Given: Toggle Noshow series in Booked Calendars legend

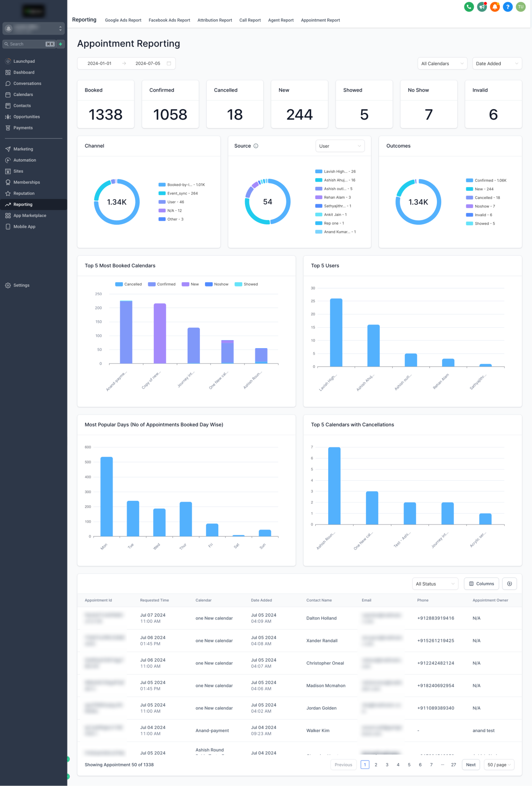Looking at the screenshot, I should click(217, 284).
